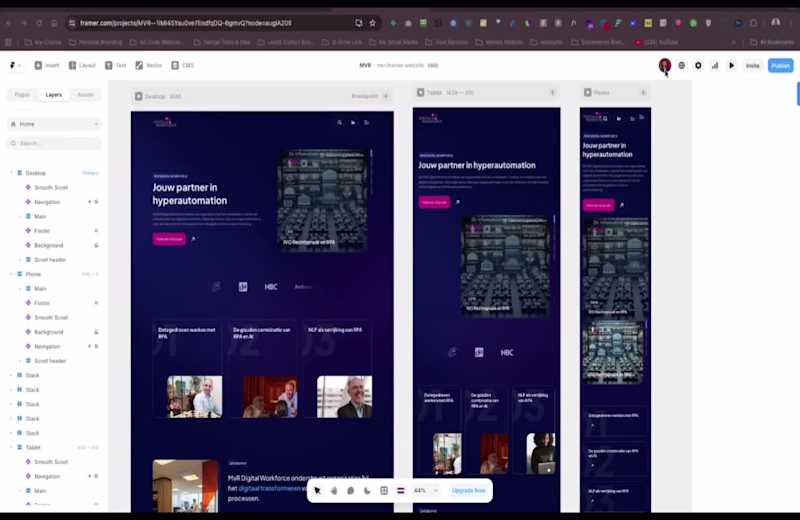Open the All Bookmarks folder
Viewport: 800px width, 520px height.
pos(771,42)
